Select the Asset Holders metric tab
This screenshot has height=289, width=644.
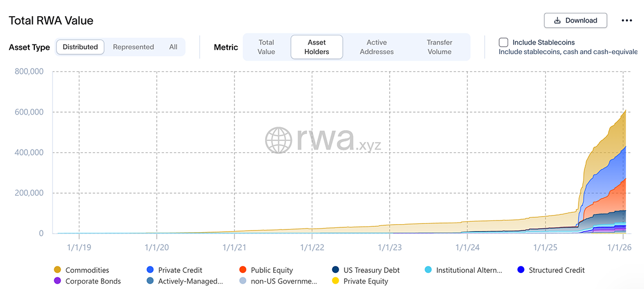point(317,47)
